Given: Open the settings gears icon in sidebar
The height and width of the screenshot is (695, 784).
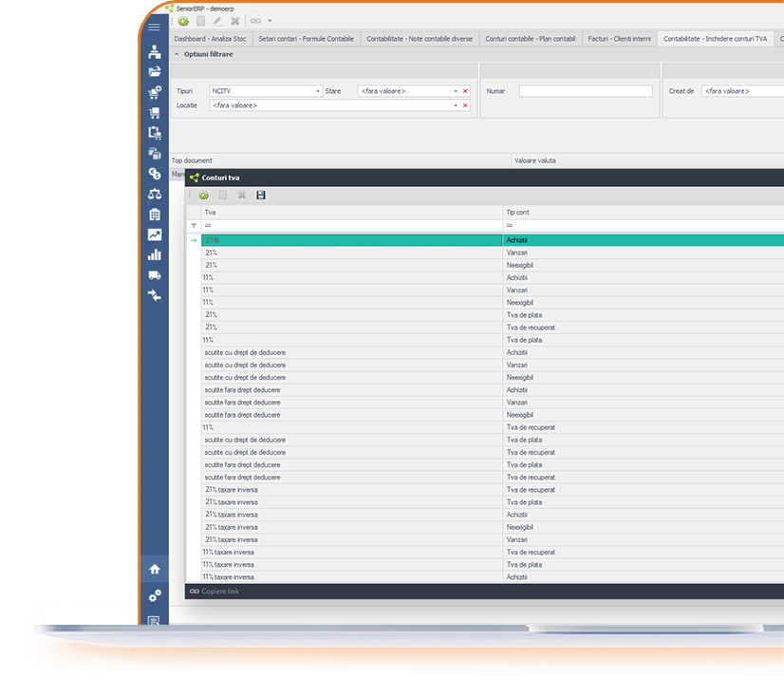Looking at the screenshot, I should click(x=154, y=595).
